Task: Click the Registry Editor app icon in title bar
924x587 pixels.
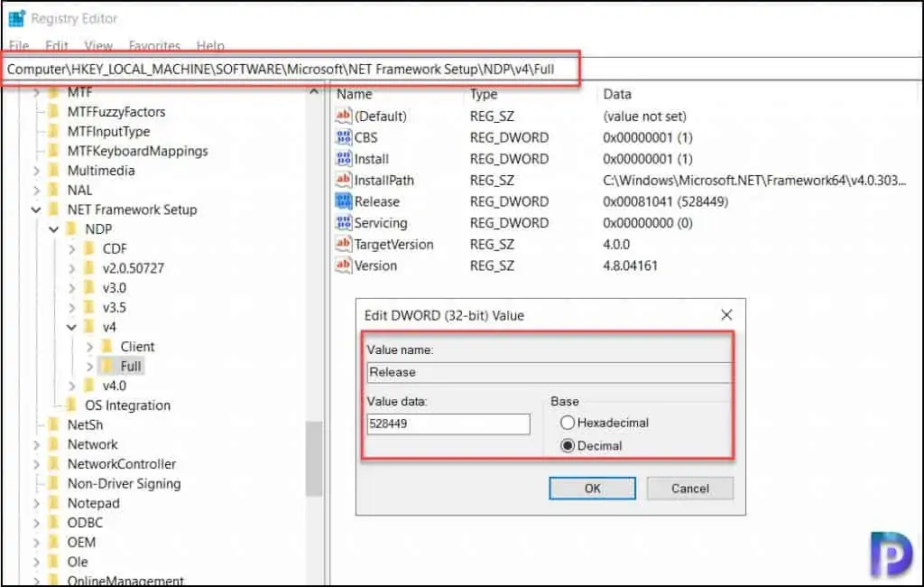Action: [x=17, y=19]
